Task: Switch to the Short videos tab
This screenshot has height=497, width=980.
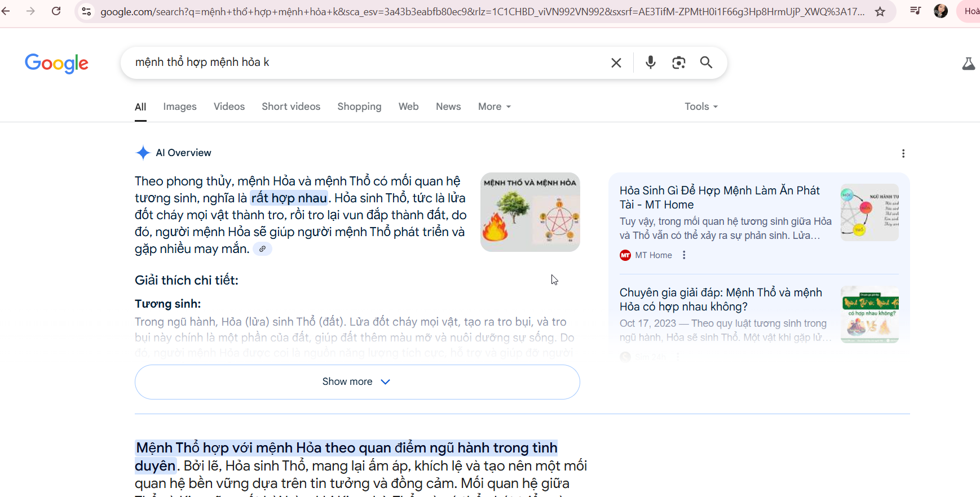Action: point(291,106)
